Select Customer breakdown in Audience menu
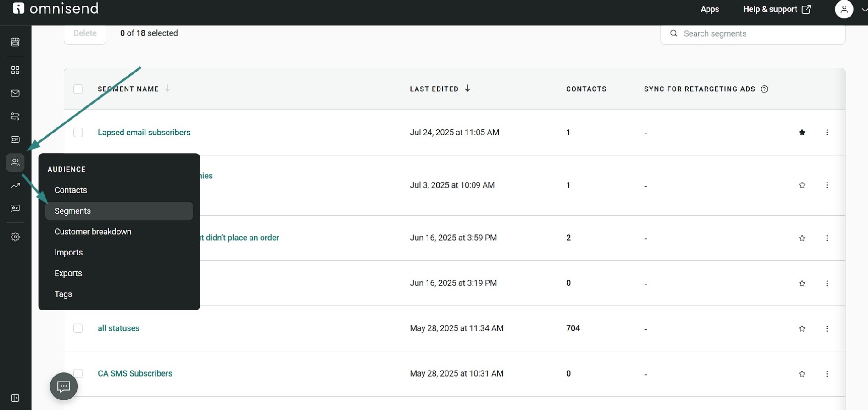Screen dimensions: 868x410 coord(93,232)
